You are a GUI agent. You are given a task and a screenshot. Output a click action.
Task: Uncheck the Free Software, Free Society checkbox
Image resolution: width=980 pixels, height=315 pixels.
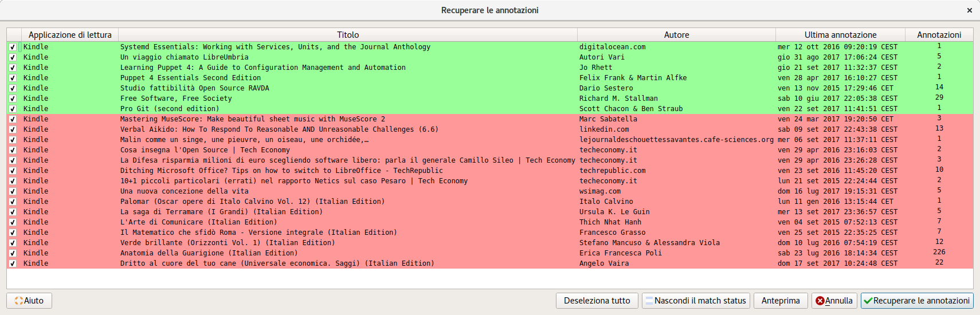[13, 99]
